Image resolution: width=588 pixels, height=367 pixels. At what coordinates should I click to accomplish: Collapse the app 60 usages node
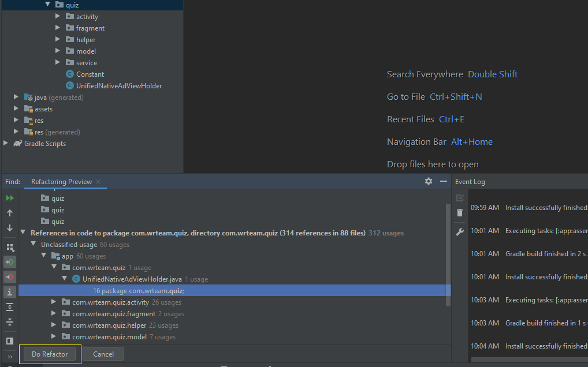pyautogui.click(x=44, y=256)
